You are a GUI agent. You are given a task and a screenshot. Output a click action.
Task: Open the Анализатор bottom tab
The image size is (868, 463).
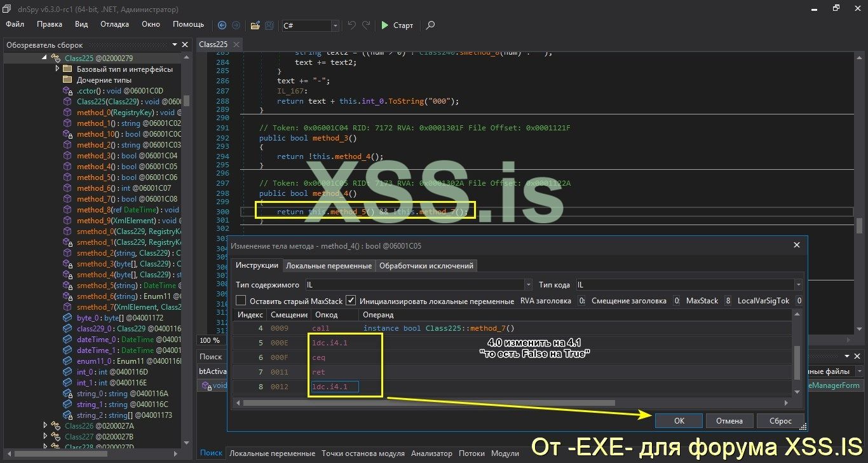point(431,453)
